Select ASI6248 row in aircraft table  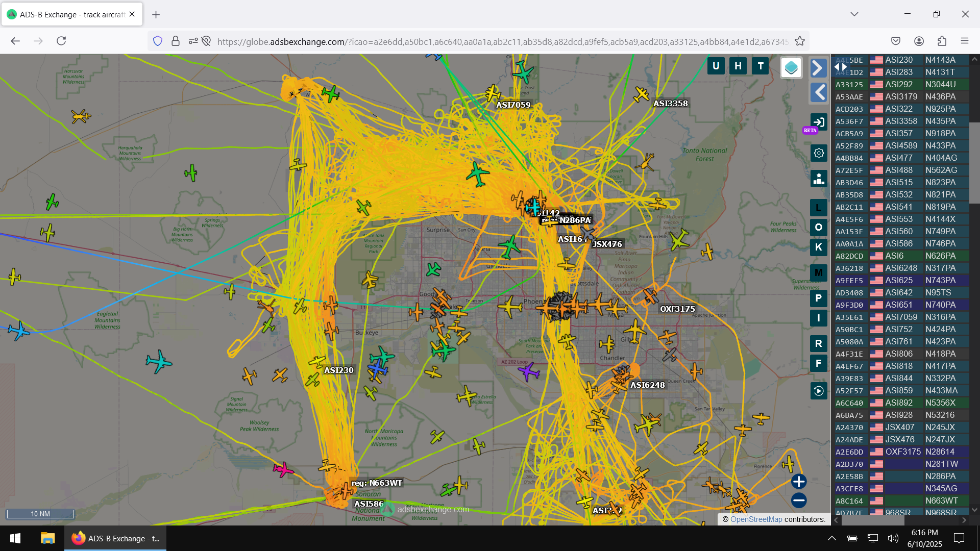[x=901, y=268]
